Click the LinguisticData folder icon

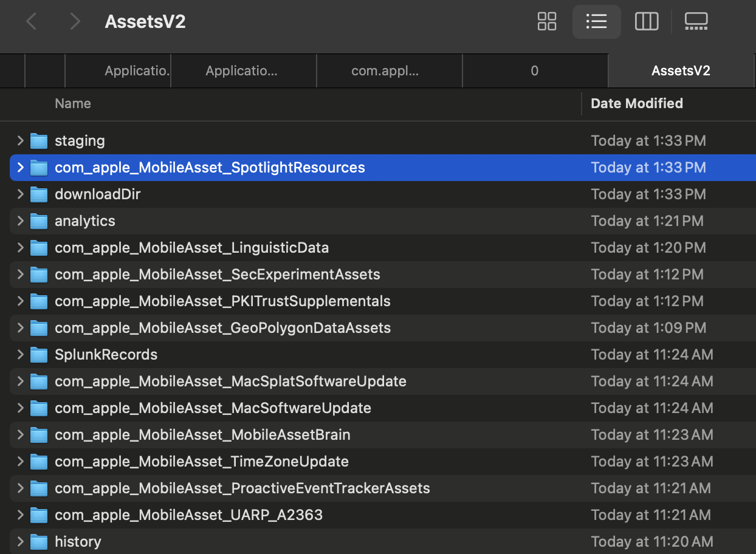[39, 248]
